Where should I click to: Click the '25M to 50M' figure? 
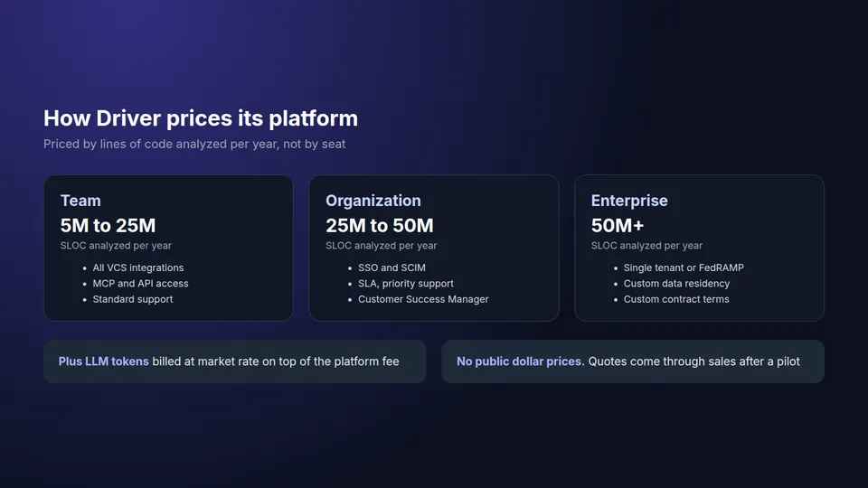pyautogui.click(x=379, y=225)
